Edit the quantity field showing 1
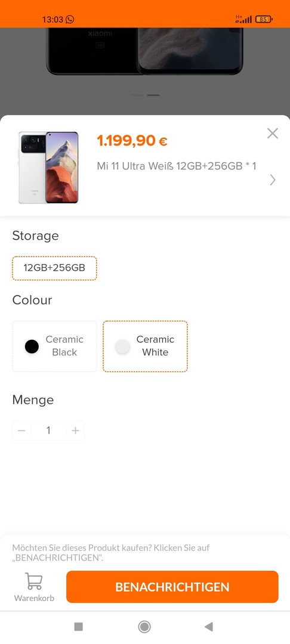 tap(48, 431)
